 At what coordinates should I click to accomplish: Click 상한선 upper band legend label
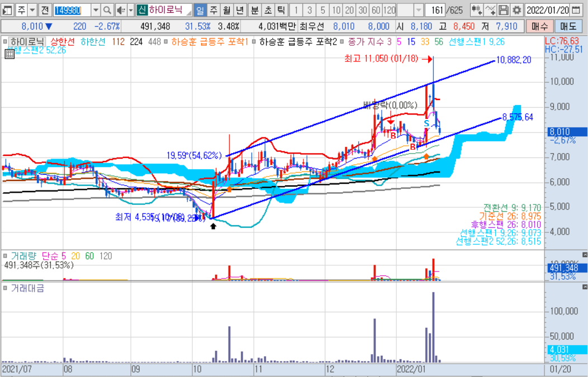[63, 41]
